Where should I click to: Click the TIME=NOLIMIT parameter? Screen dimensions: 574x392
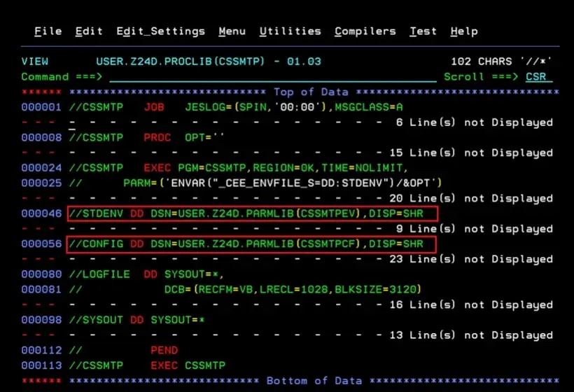pos(362,168)
